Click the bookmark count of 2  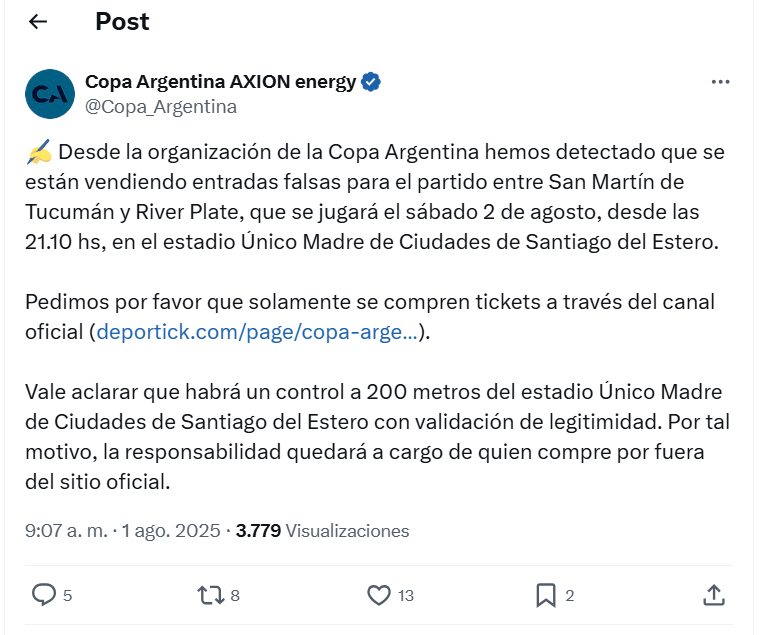570,596
